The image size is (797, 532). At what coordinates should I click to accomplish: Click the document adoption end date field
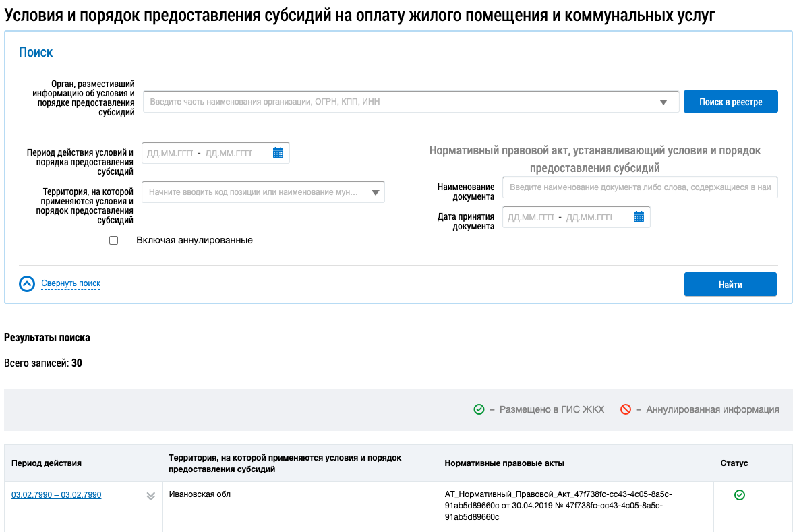point(589,217)
